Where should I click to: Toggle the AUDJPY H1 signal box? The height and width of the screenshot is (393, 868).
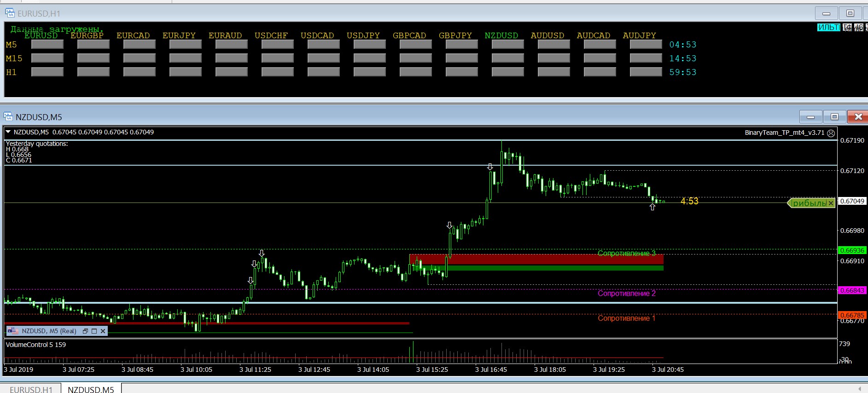point(646,72)
